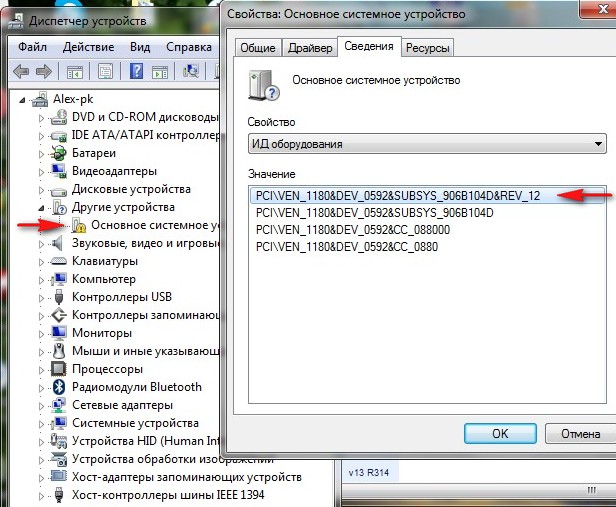
Task: Collapse the Другие устройства category
Action: (42, 207)
